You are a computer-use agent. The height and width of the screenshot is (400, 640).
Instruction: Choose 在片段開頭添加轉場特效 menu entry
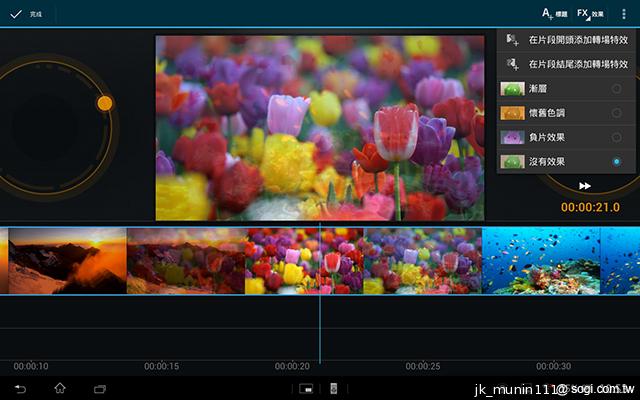pyautogui.click(x=566, y=40)
